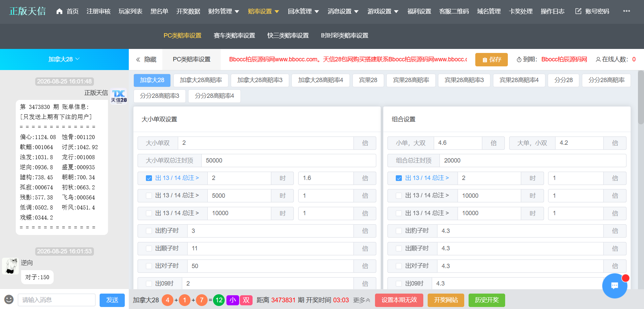Check 出顺子时 box in 大小单双设置
644x309 pixels.
[x=149, y=249]
